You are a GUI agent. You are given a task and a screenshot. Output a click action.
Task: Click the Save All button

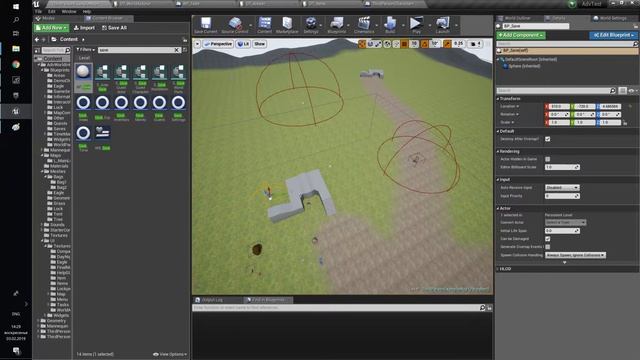(114, 28)
